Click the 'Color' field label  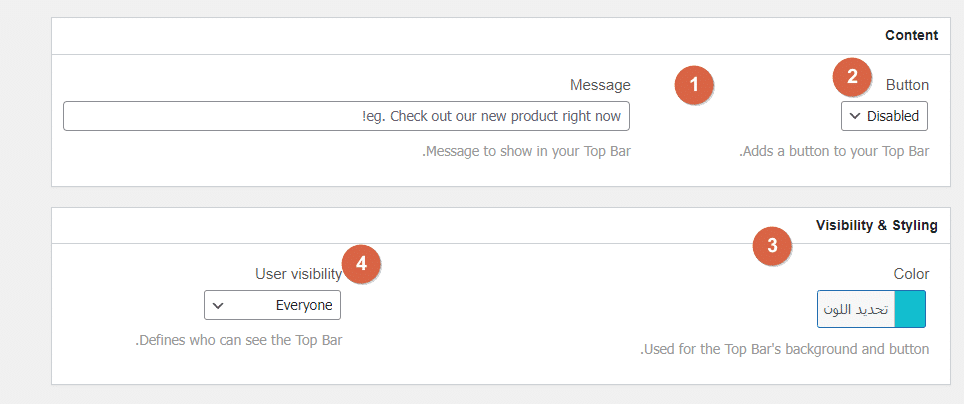pyautogui.click(x=911, y=274)
